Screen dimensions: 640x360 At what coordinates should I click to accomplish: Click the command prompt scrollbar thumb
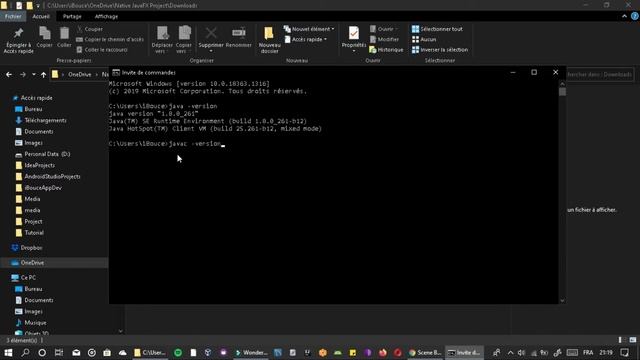click(x=562, y=92)
